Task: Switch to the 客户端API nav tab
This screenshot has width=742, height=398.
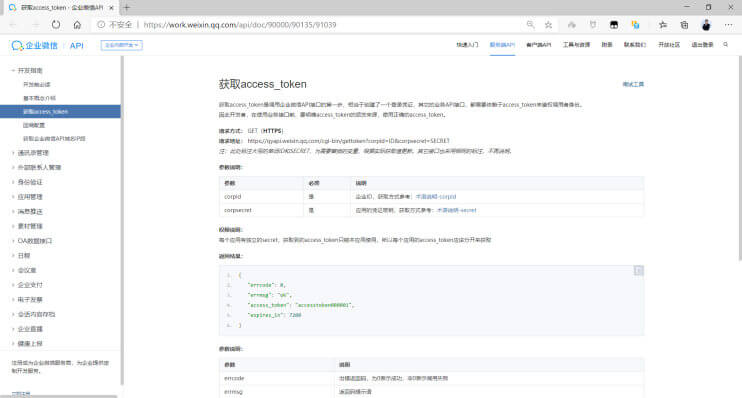Action: (539, 45)
